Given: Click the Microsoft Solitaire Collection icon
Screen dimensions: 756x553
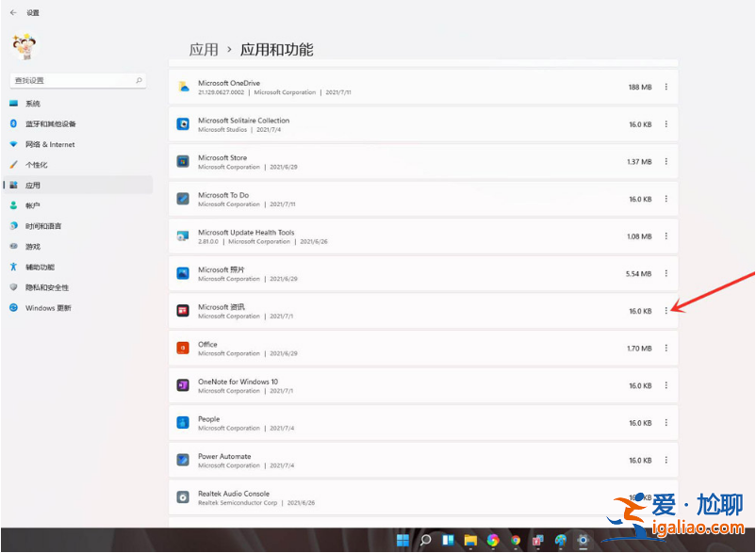Looking at the screenshot, I should pos(183,124).
